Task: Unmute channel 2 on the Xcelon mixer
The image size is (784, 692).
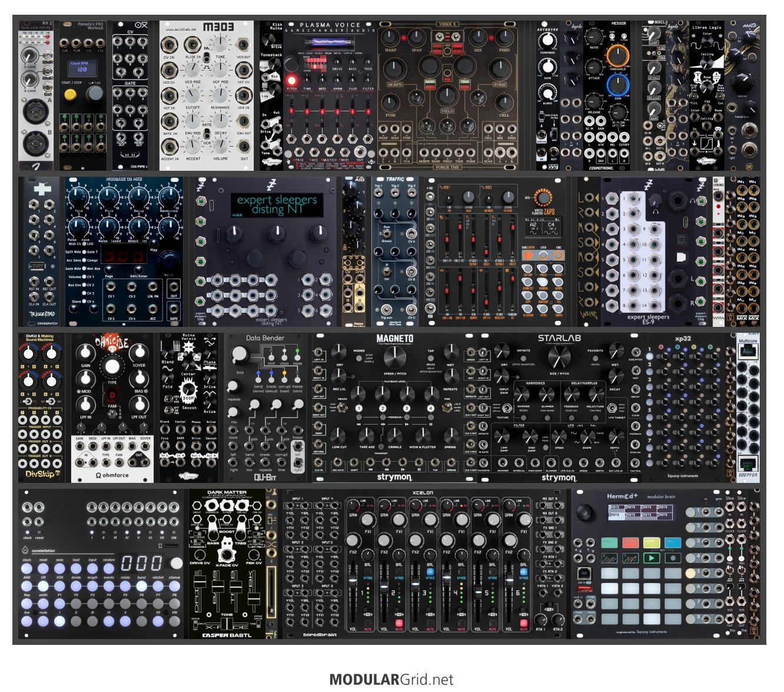Action: [399, 623]
